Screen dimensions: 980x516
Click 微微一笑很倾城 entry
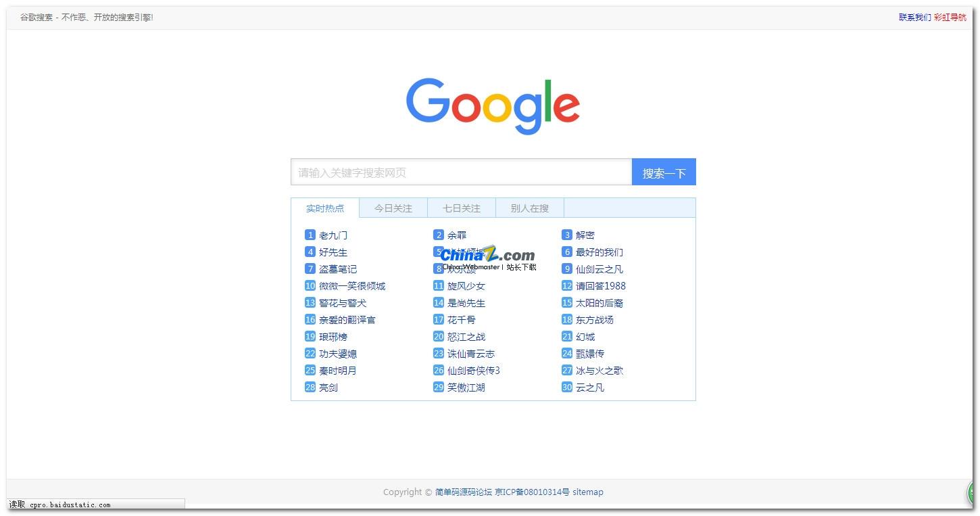(x=352, y=286)
